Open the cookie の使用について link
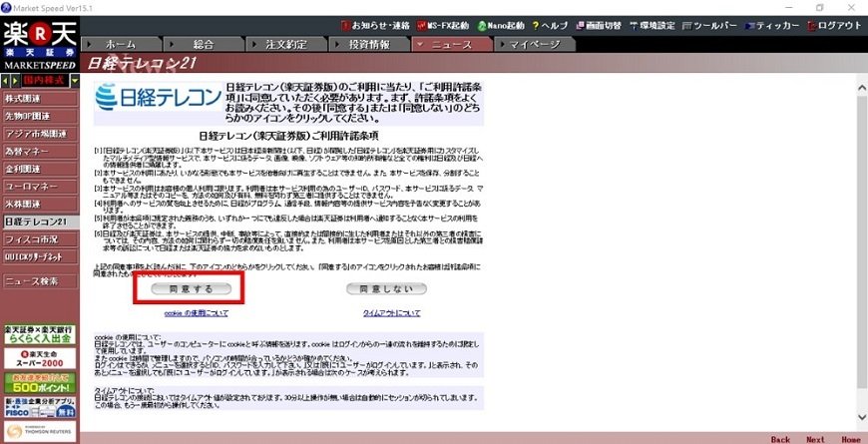 click(196, 312)
